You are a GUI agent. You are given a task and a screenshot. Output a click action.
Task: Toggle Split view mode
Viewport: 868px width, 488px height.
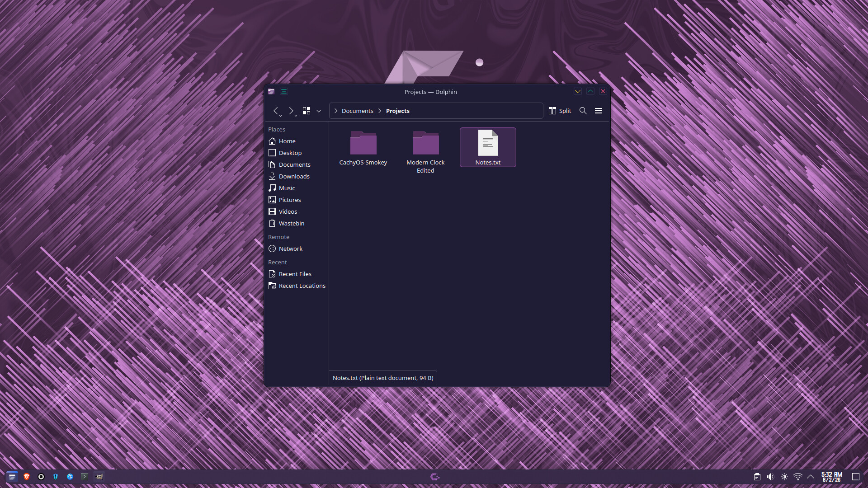click(560, 111)
